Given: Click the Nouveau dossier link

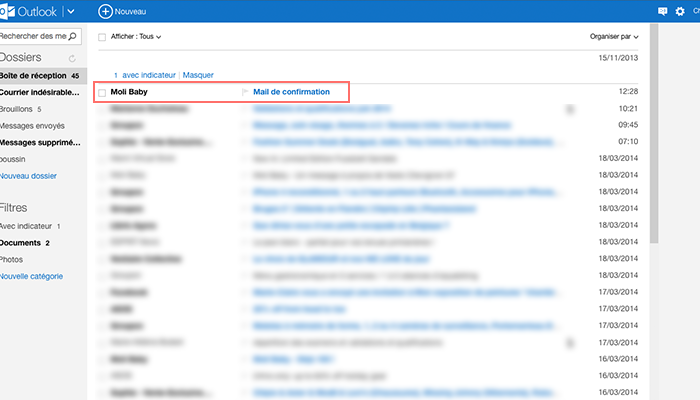Looking at the screenshot, I should (28, 176).
